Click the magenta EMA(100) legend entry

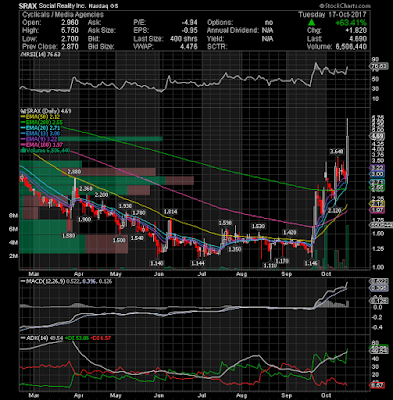pyautogui.click(x=41, y=145)
